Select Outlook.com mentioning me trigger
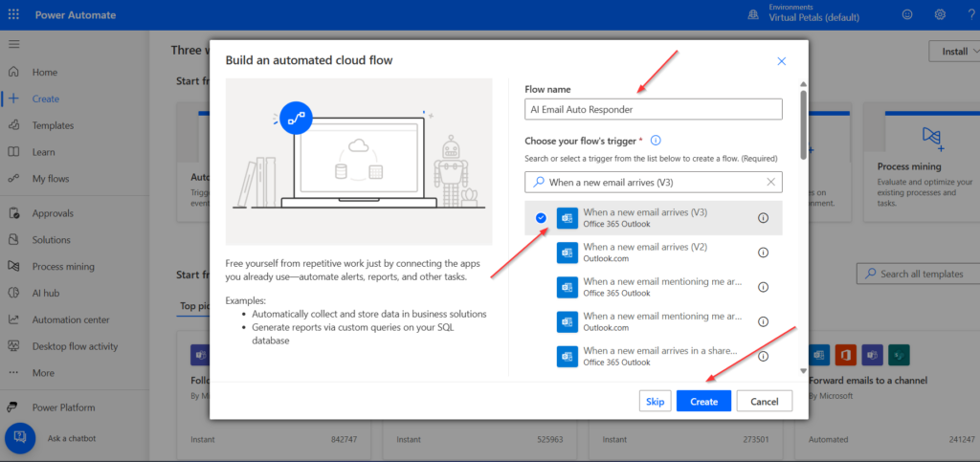 click(653, 321)
